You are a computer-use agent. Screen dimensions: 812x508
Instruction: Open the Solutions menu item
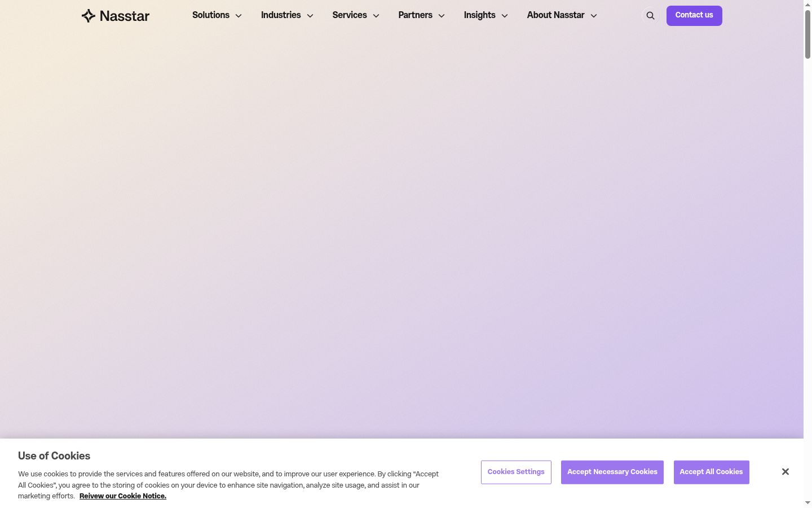coord(211,15)
